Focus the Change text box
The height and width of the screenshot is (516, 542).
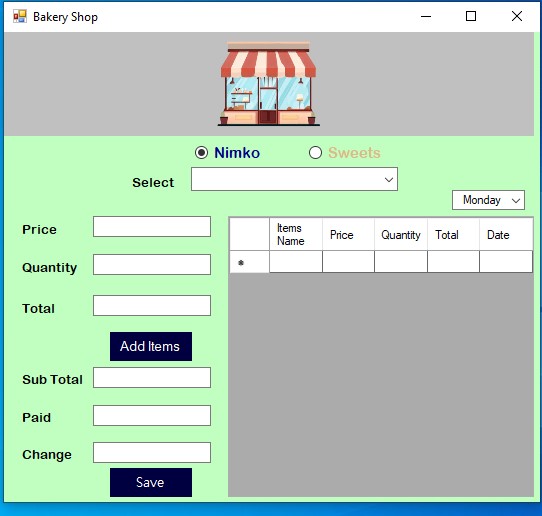(x=152, y=452)
